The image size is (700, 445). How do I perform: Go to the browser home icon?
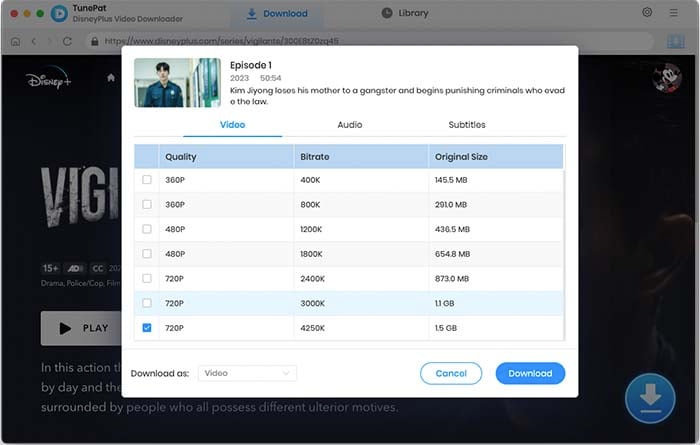pyautogui.click(x=16, y=42)
